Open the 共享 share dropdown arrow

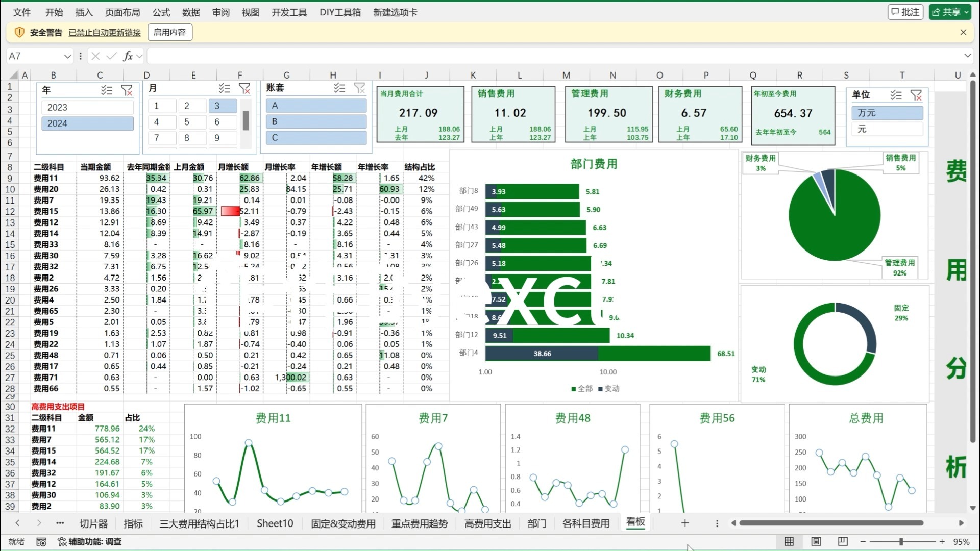pos(967,11)
